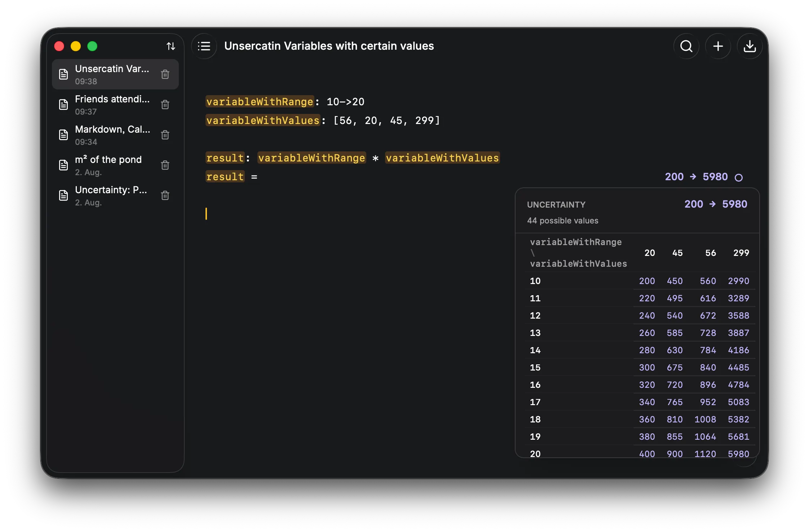
Task: Click the cell value 5083
Action: [x=738, y=402]
